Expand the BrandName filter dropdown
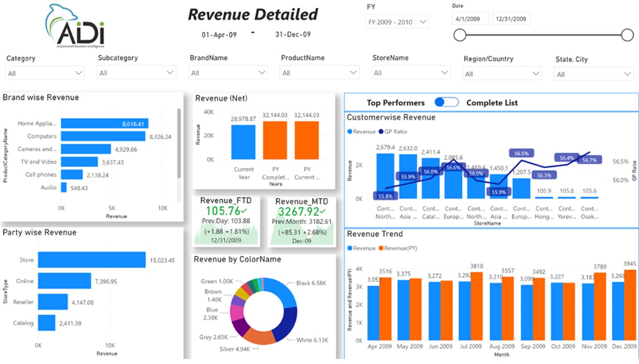The width and height of the screenshot is (639, 364). point(262,72)
